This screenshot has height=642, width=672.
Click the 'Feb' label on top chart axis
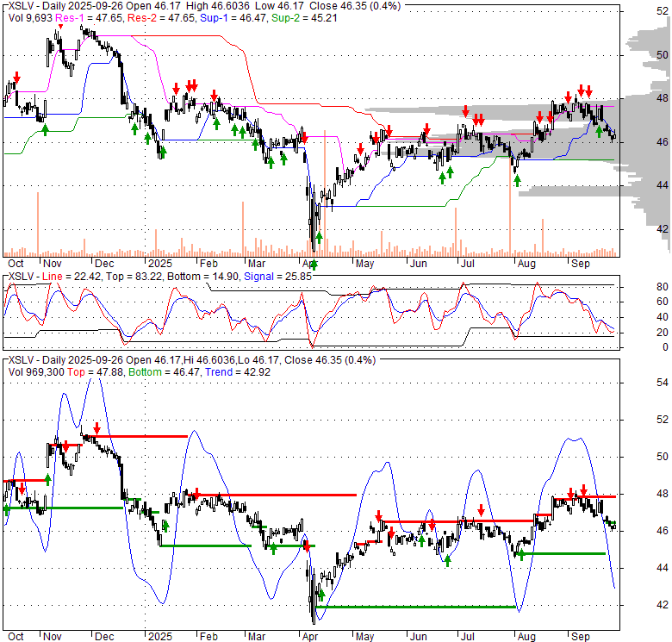tap(208, 264)
